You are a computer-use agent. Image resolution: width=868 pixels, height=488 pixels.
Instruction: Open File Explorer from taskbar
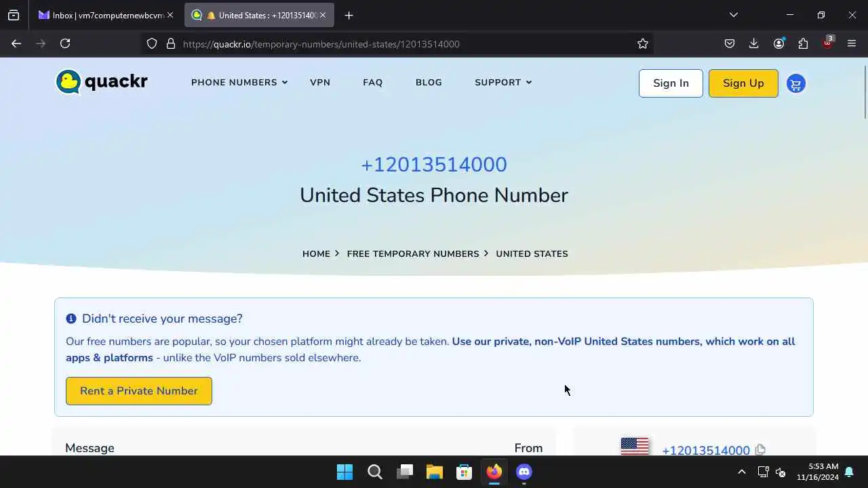[435, 472]
